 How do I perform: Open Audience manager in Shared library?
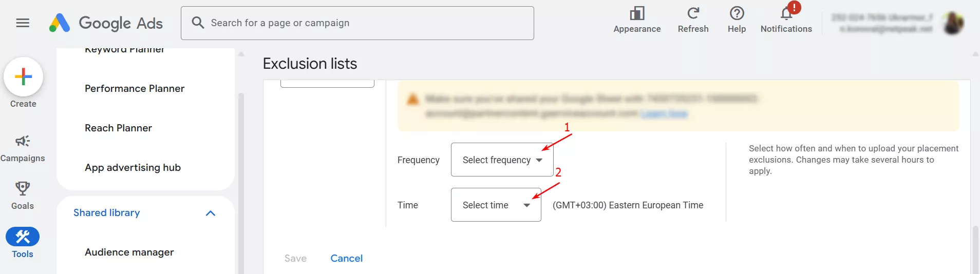pos(129,252)
